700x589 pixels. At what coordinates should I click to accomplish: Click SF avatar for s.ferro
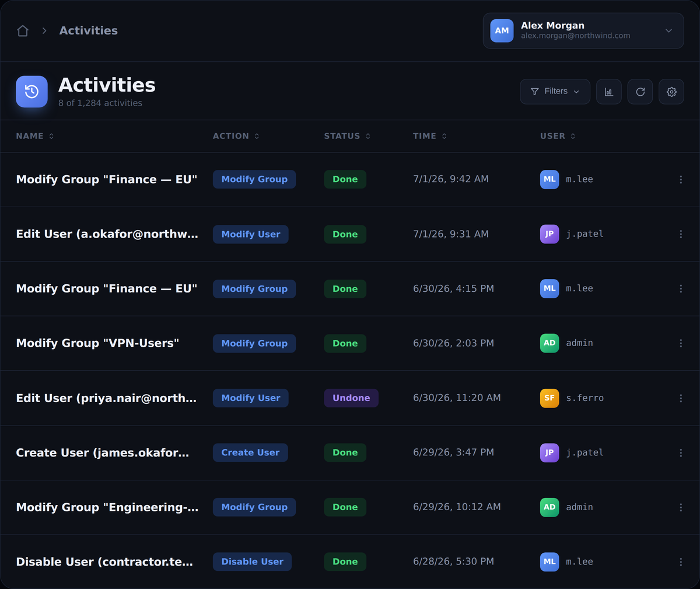(549, 398)
